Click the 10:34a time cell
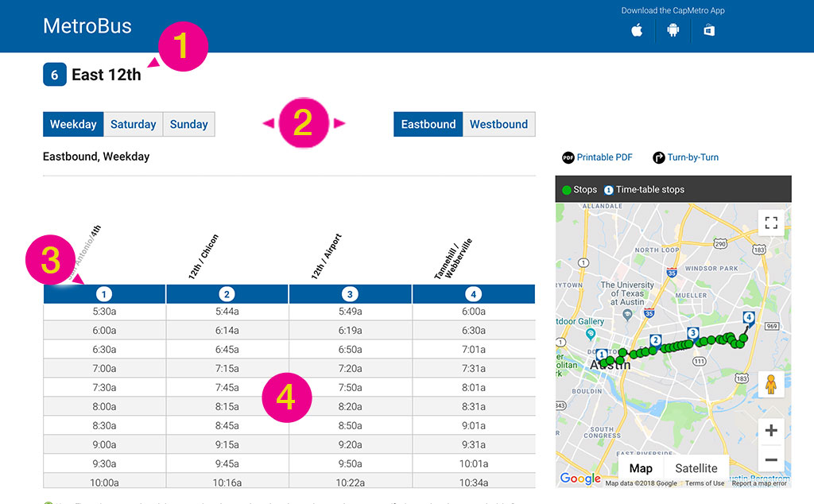This screenshot has height=504, width=814. click(x=474, y=483)
